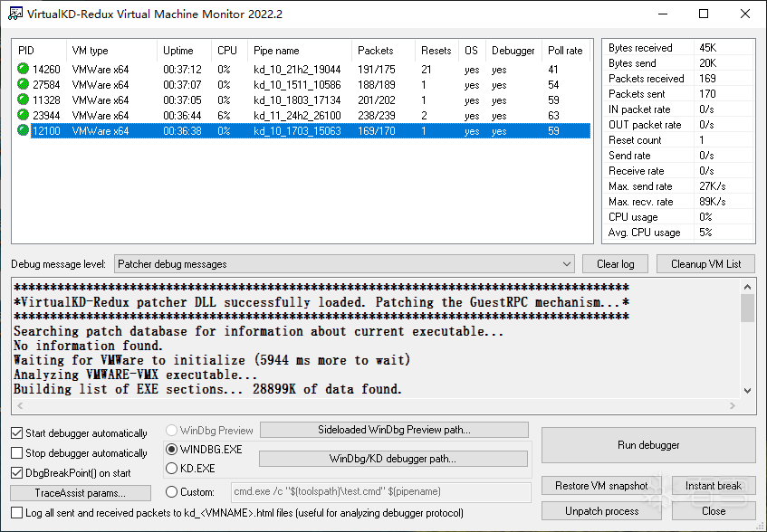Open TraceAssist params dialog
The height and width of the screenshot is (532, 767).
[81, 493]
